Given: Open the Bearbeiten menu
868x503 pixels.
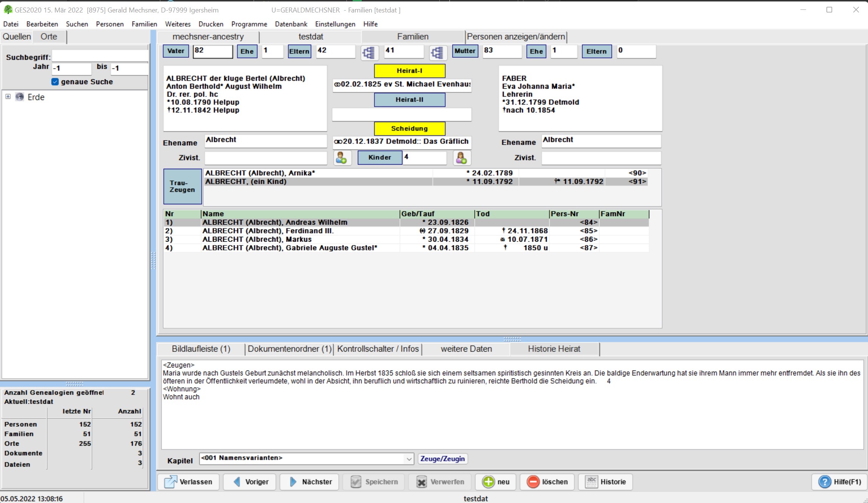Looking at the screenshot, I should pyautogui.click(x=42, y=24).
